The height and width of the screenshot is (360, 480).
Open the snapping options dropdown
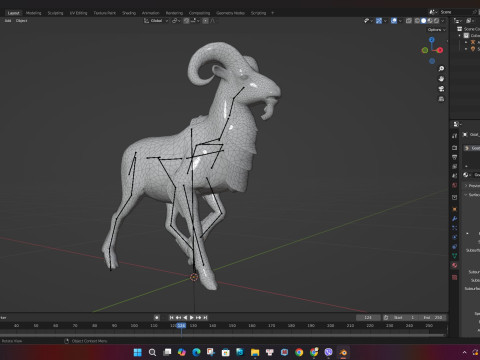click(x=195, y=21)
